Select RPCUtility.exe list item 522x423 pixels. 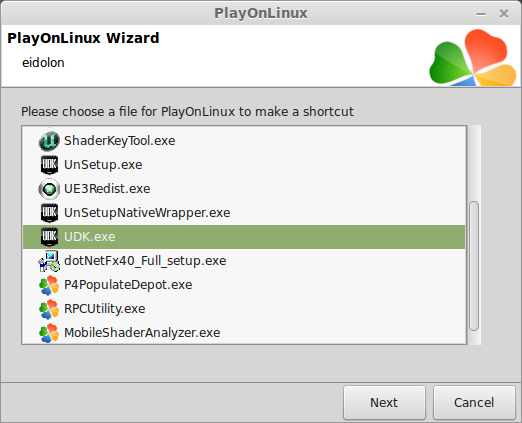click(x=244, y=309)
